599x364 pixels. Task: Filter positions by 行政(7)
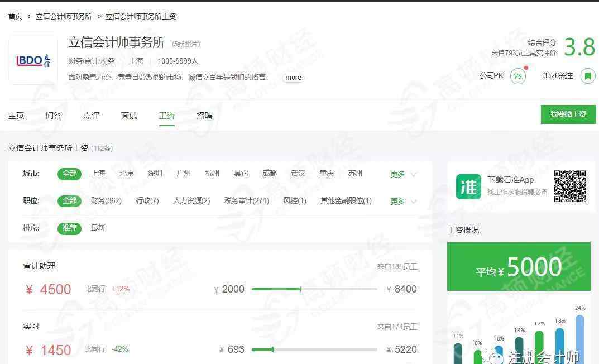147,201
